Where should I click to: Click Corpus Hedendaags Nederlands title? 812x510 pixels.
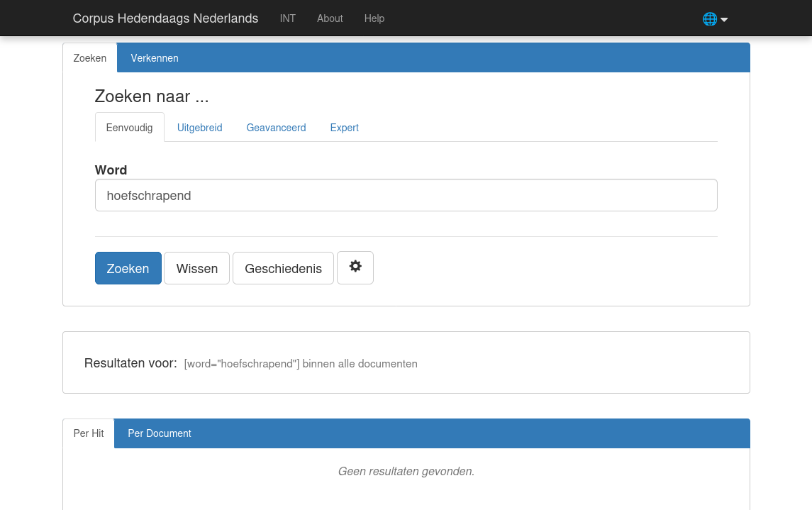[165, 18]
